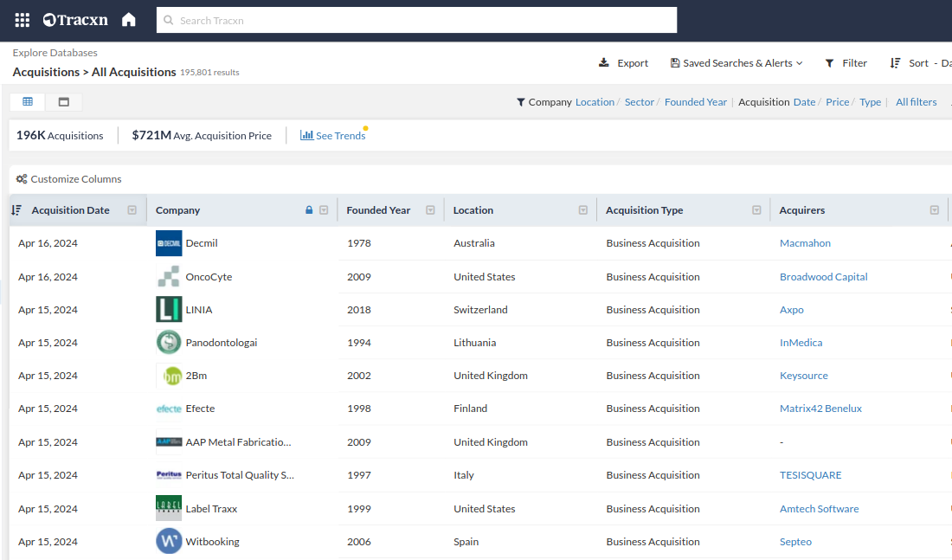Open the Sort options
This screenshot has width=952, height=560.
point(909,63)
